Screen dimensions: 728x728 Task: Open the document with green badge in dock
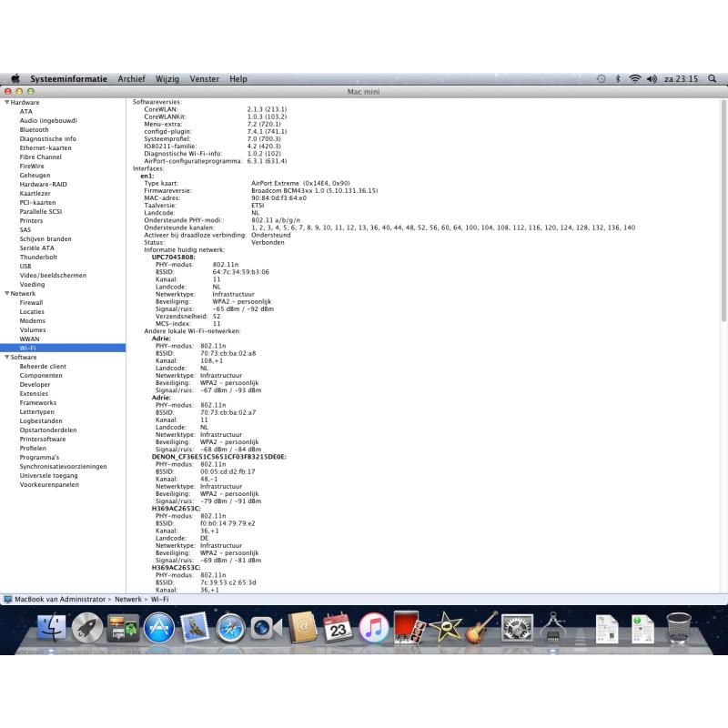pos(642,629)
